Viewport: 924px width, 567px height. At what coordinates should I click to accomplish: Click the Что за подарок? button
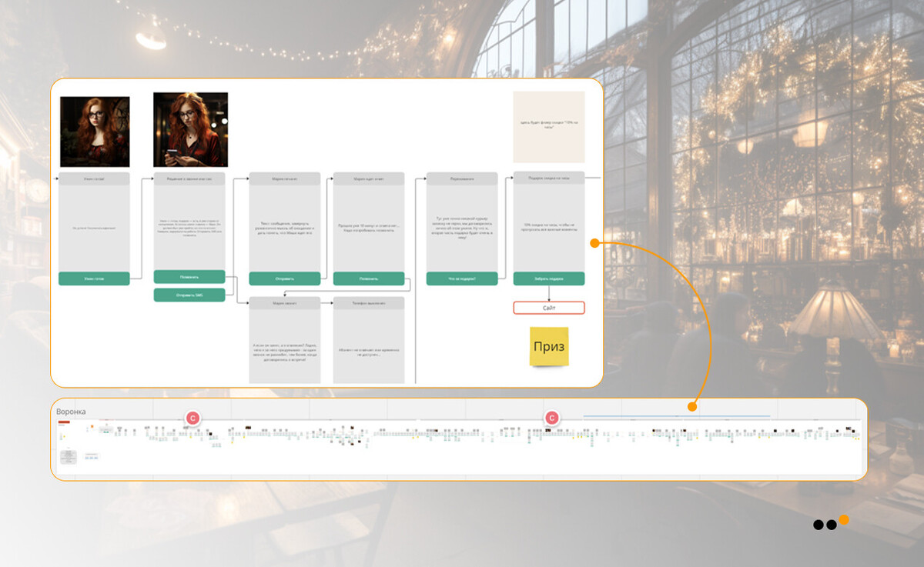click(462, 278)
